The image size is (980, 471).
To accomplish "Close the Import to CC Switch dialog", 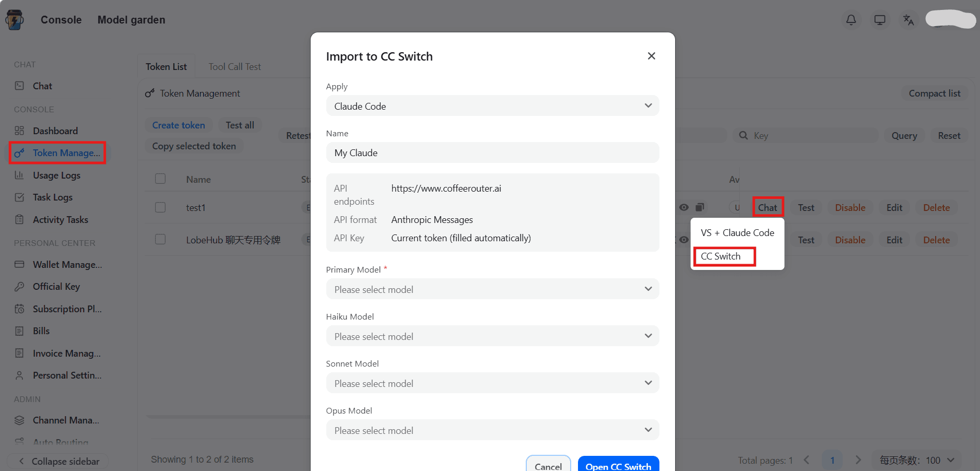I will pos(651,56).
